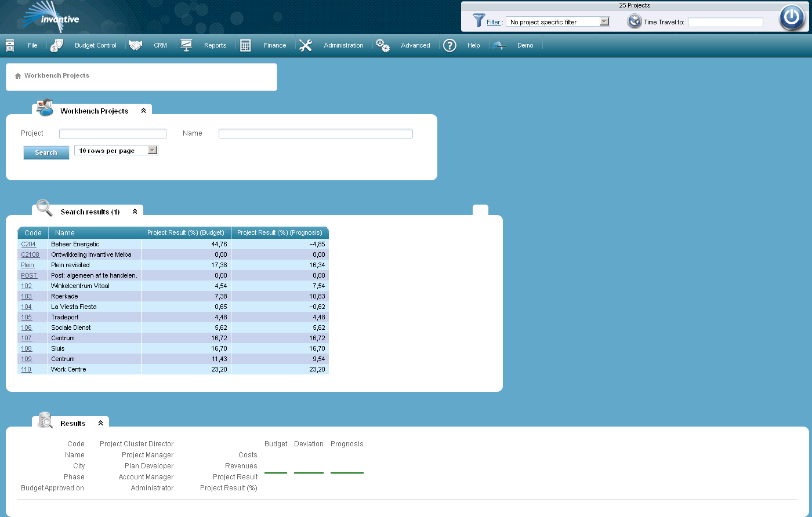Open the project specific filter dropdown
This screenshot has width=812, height=517.
[x=604, y=22]
